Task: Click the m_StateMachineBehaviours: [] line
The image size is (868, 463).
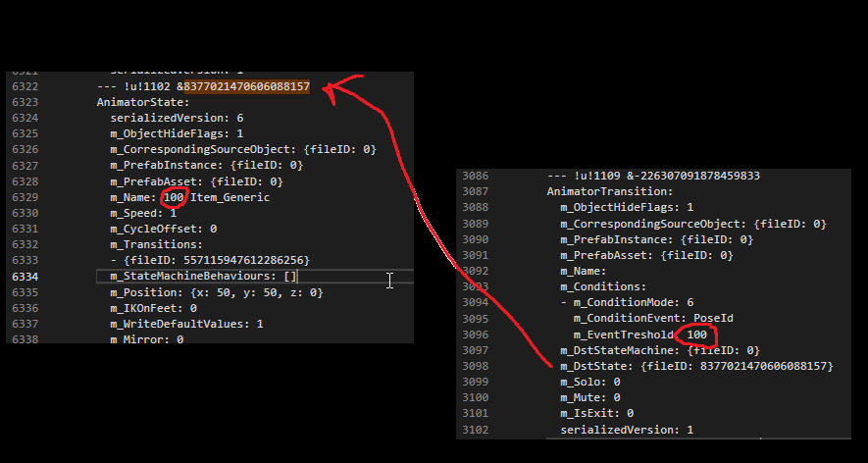Action: coord(204,277)
